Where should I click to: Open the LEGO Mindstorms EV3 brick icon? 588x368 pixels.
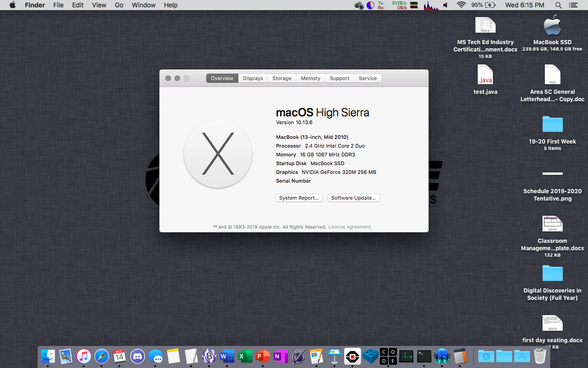click(352, 356)
